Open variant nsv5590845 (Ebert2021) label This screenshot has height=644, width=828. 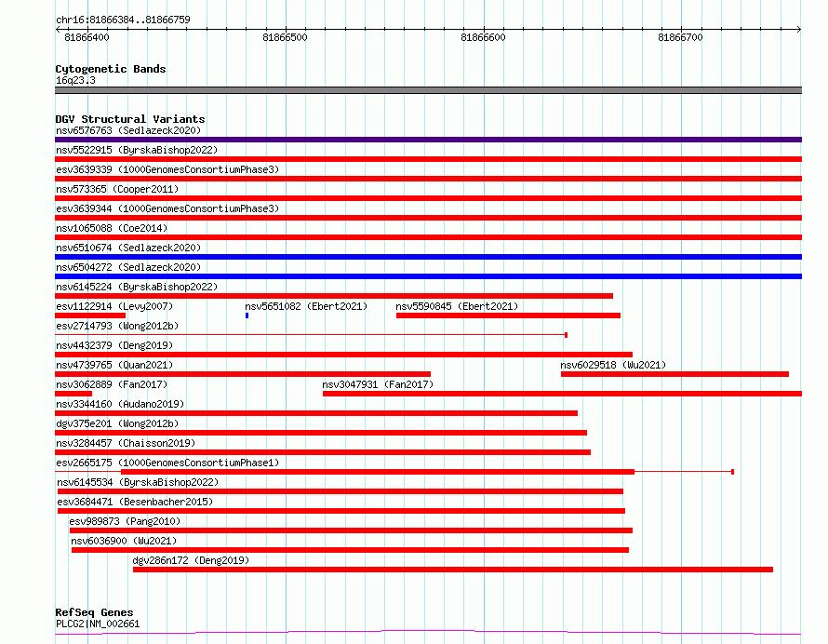pyautogui.click(x=457, y=306)
